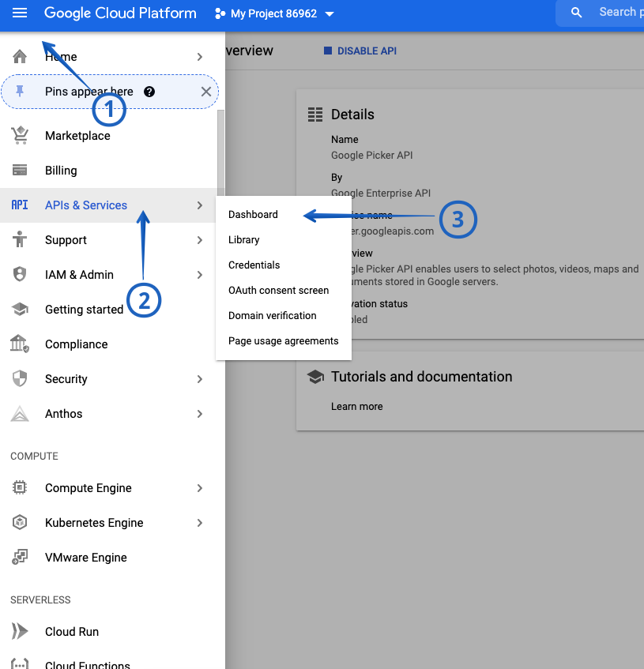Select the Compute Engine chip icon
Screen dimensions: 644x669
(x=20, y=487)
